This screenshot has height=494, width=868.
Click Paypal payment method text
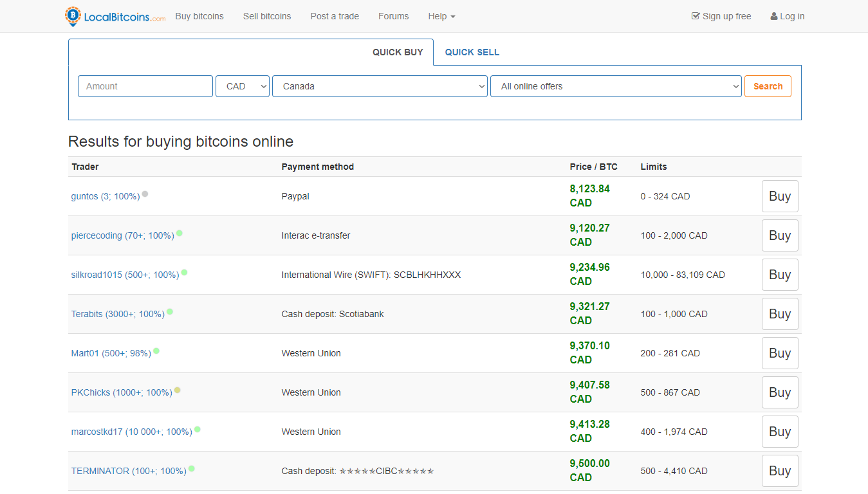295,196
